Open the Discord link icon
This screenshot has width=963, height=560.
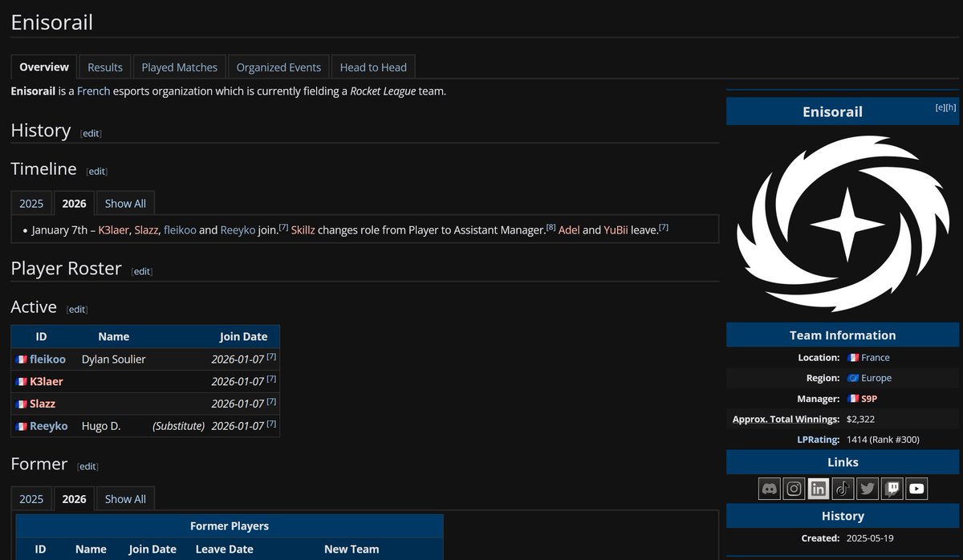point(770,488)
